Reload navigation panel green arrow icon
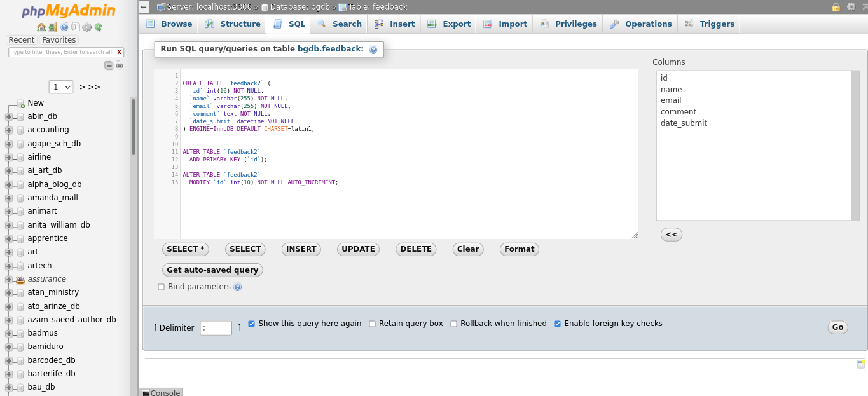The image size is (868, 396). coord(99,27)
